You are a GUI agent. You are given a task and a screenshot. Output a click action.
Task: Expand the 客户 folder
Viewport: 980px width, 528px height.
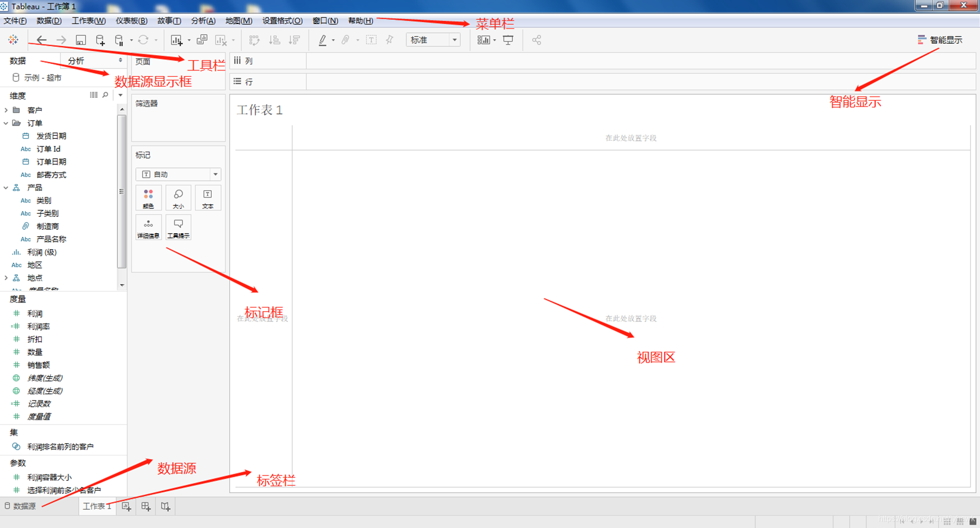[x=6, y=110]
